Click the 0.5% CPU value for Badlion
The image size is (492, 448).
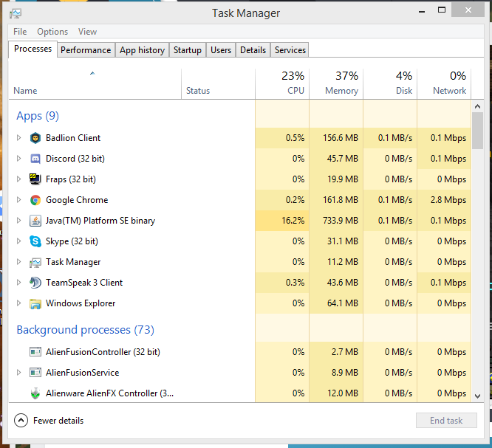[x=282, y=138]
